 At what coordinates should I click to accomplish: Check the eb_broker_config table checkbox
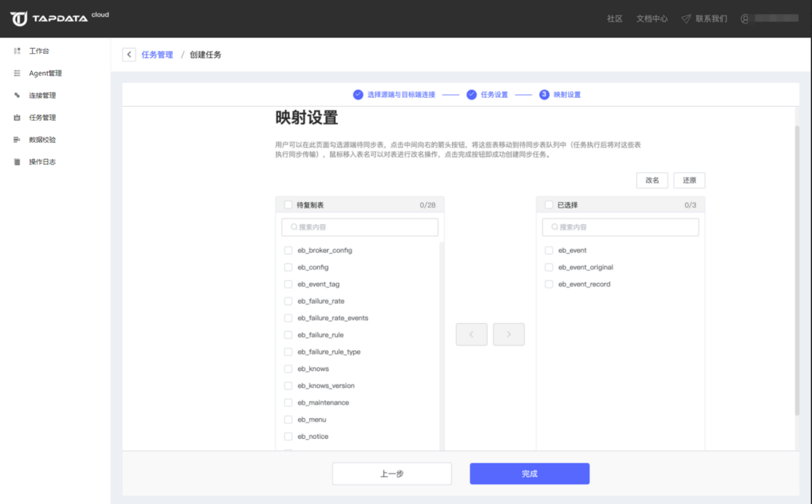tap(288, 250)
